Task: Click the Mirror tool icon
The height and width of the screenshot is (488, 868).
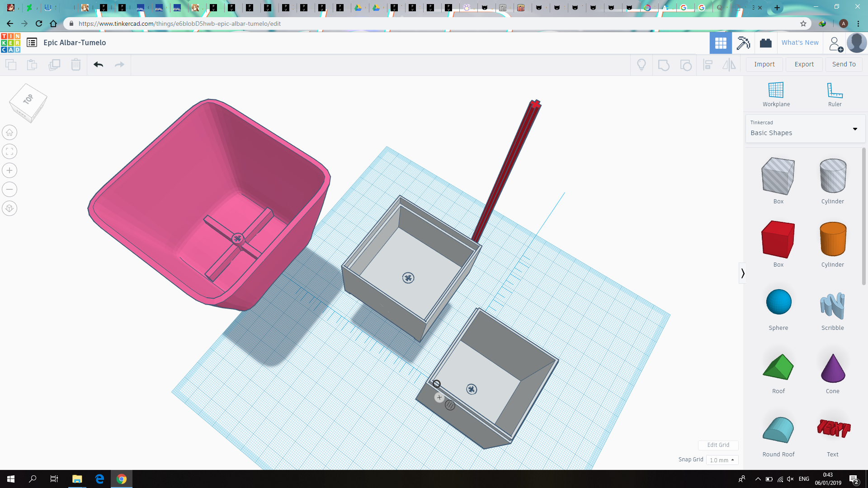Action: pyautogui.click(x=730, y=64)
